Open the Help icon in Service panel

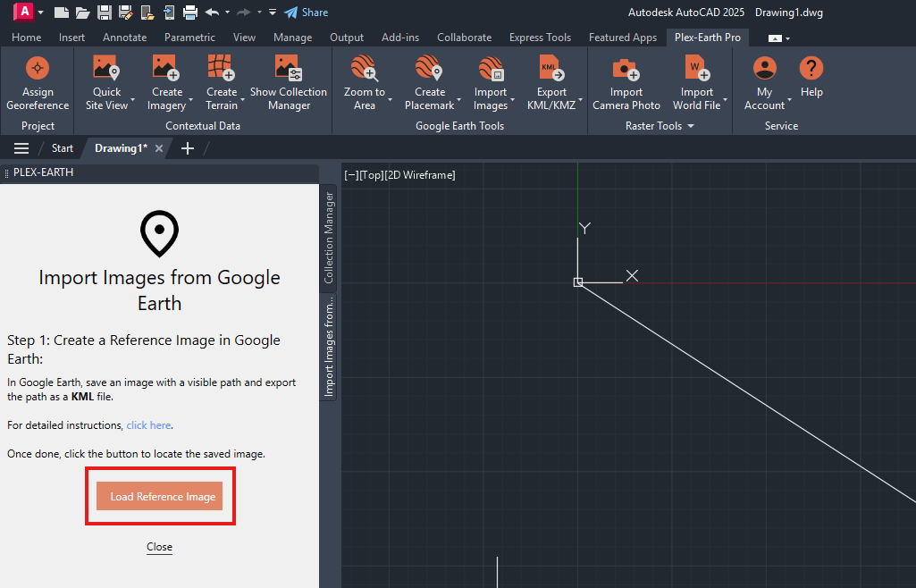[x=811, y=69]
